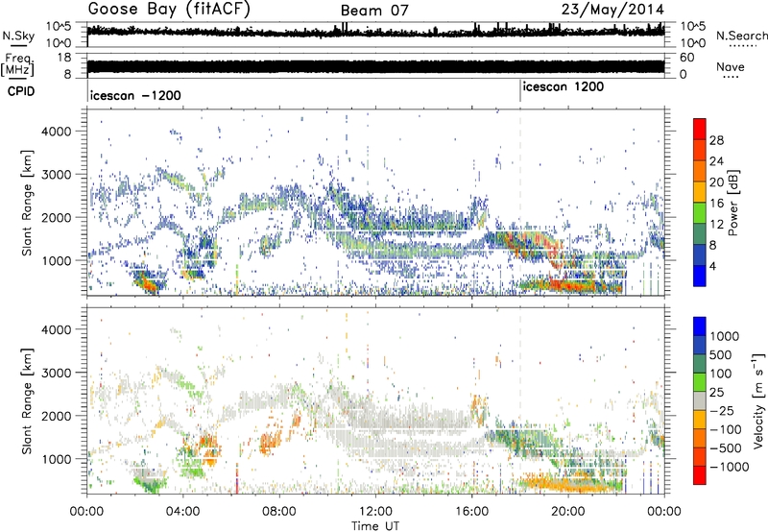The height and width of the screenshot is (532, 768).
Task: Click the dotted line sample under N.Search
Action: [x=743, y=45]
